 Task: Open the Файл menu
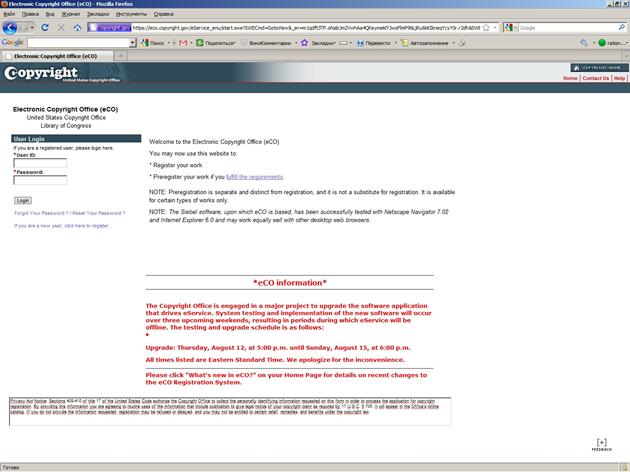[x=9, y=14]
